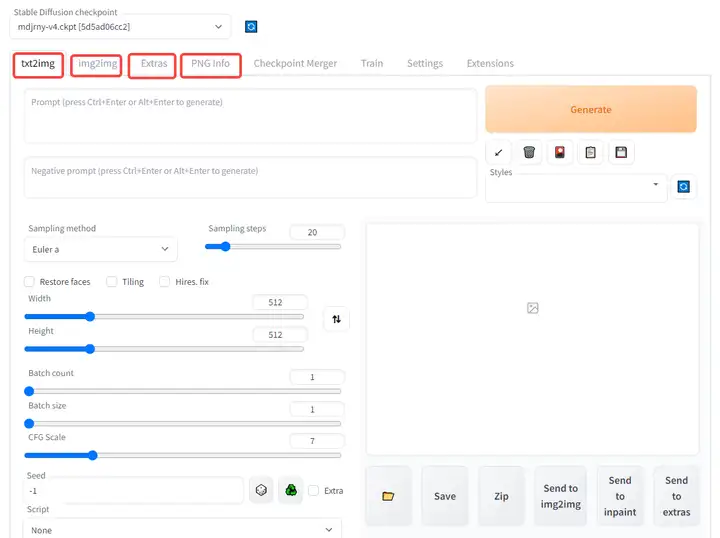Enable the Restore faces checkbox
The width and height of the screenshot is (720, 538).
pyautogui.click(x=29, y=281)
